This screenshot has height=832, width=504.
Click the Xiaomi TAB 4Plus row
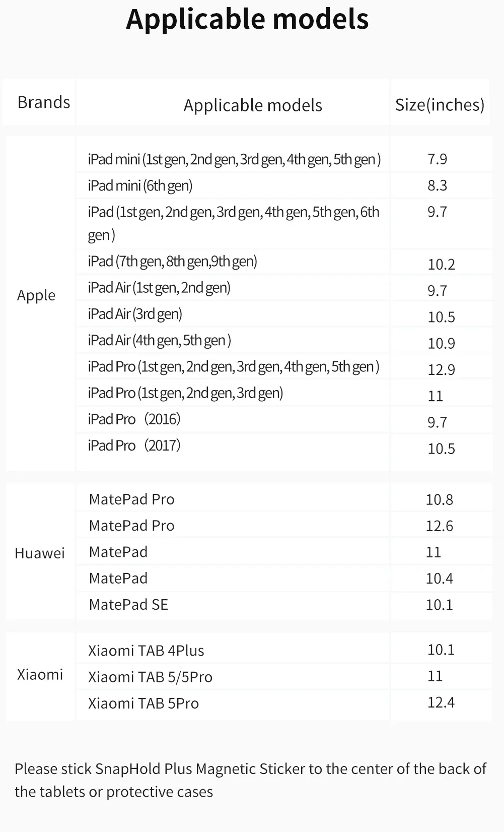[x=146, y=651]
